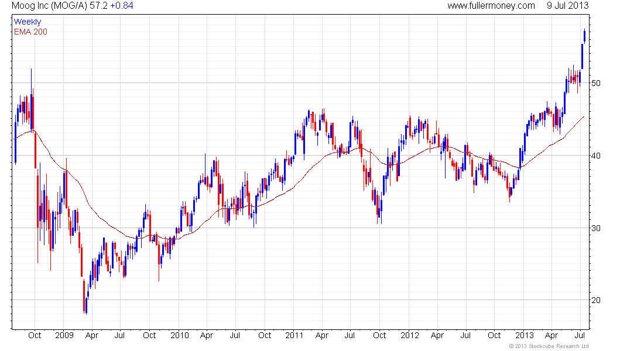Select the 9 Jul 2013 date label

click(568, 6)
